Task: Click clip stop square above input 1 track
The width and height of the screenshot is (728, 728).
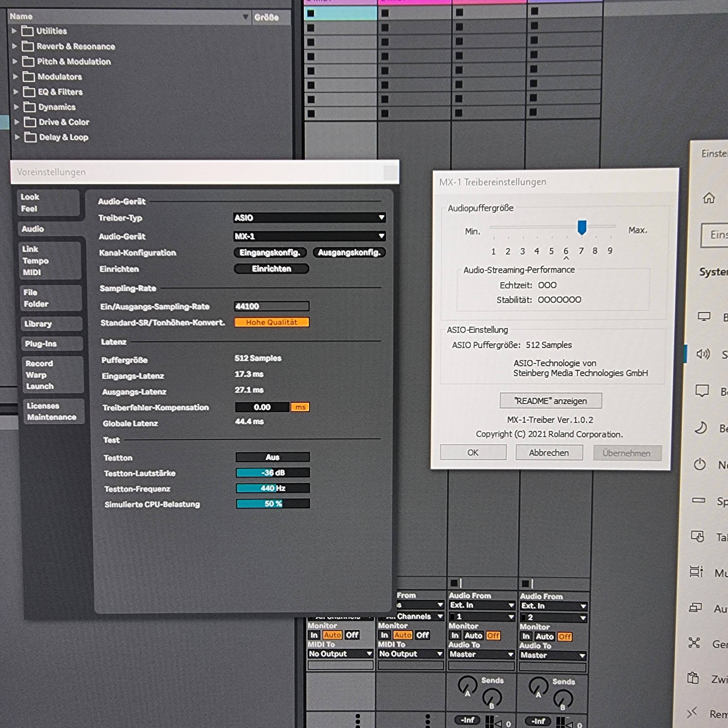Action: (454, 583)
